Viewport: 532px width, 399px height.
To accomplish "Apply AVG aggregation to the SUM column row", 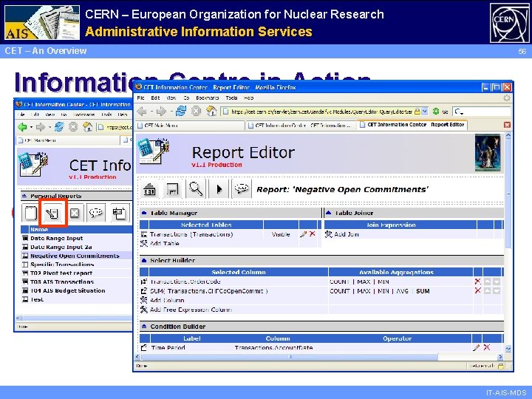I will pyautogui.click(x=403, y=291).
